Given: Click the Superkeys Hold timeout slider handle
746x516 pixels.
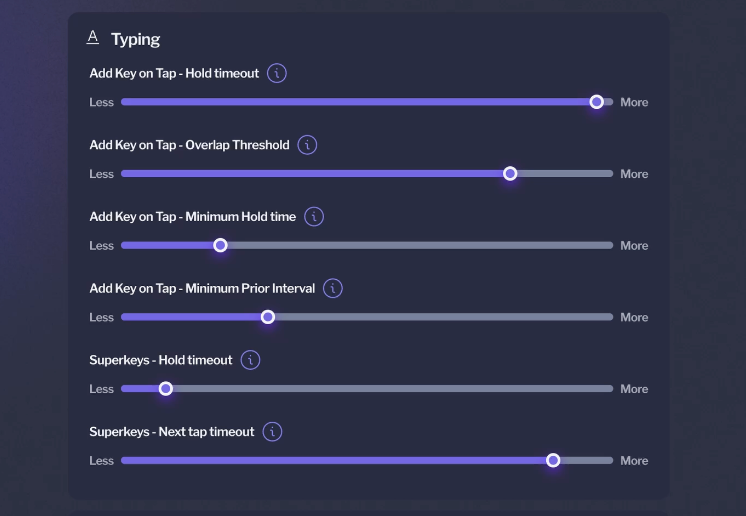Looking at the screenshot, I should tap(166, 389).
